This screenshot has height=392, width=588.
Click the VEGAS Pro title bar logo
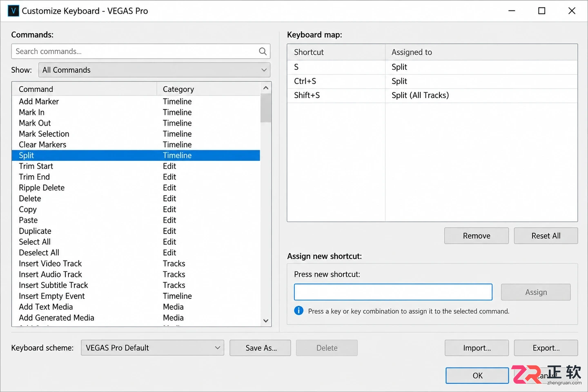click(x=13, y=11)
